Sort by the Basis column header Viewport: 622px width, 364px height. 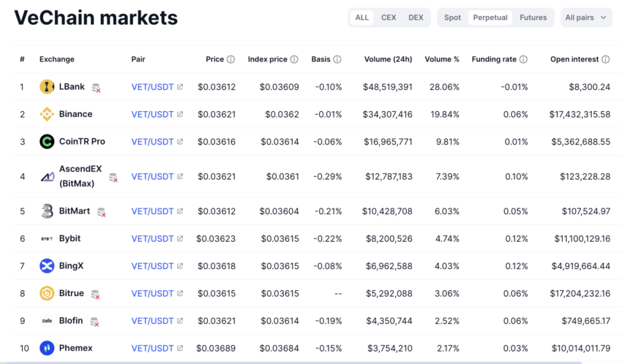click(321, 59)
